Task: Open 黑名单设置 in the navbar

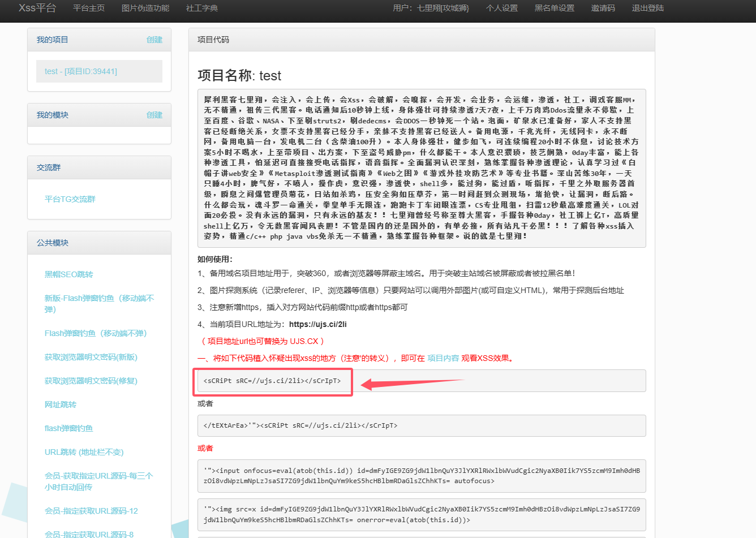Action: tap(555, 8)
